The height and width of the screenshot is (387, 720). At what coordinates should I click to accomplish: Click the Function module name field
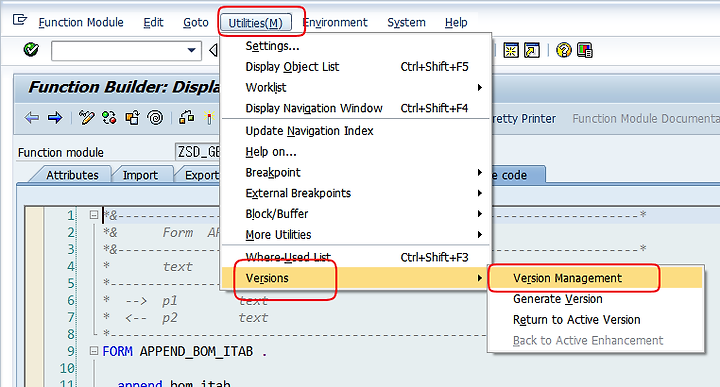pyautogui.click(x=198, y=152)
